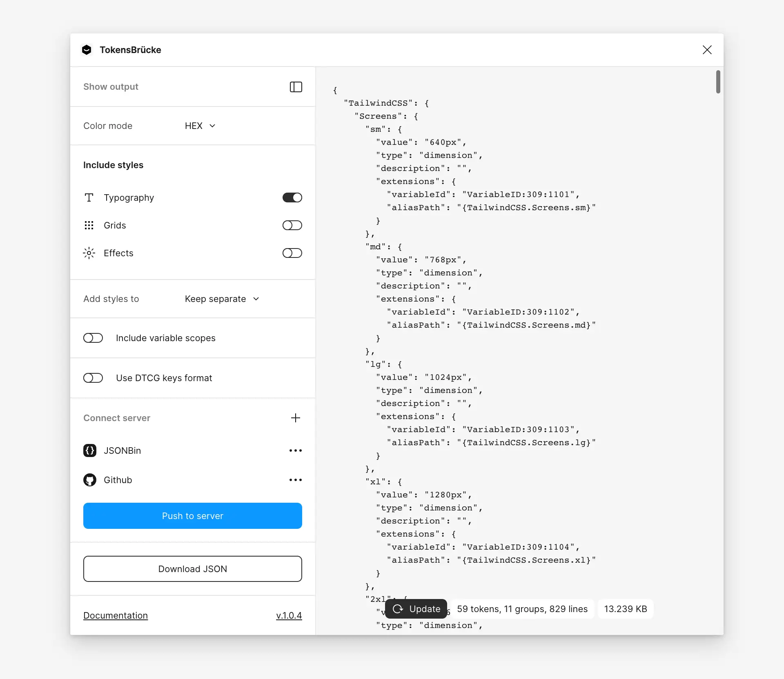Viewport: 784px width, 679px height.
Task: Click the Download JSON button
Action: (193, 569)
